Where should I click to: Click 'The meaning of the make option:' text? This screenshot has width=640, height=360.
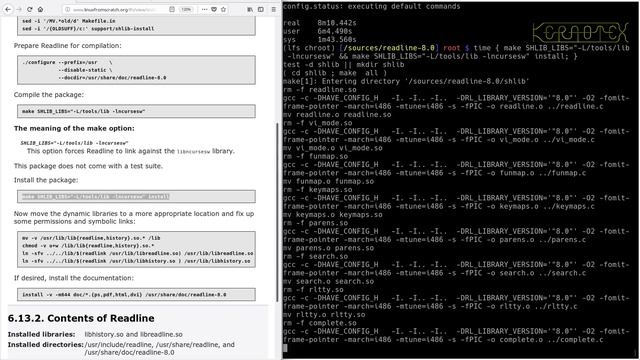click(74, 128)
